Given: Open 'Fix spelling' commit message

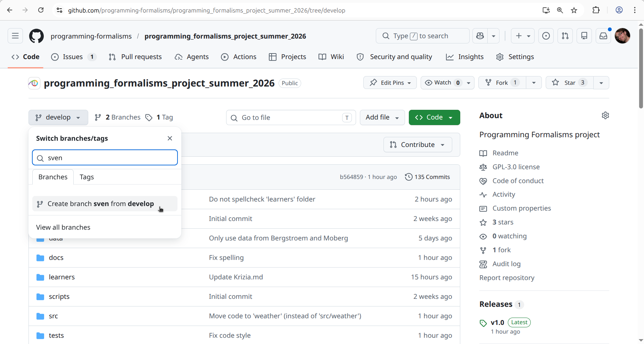Looking at the screenshot, I should [x=226, y=257].
